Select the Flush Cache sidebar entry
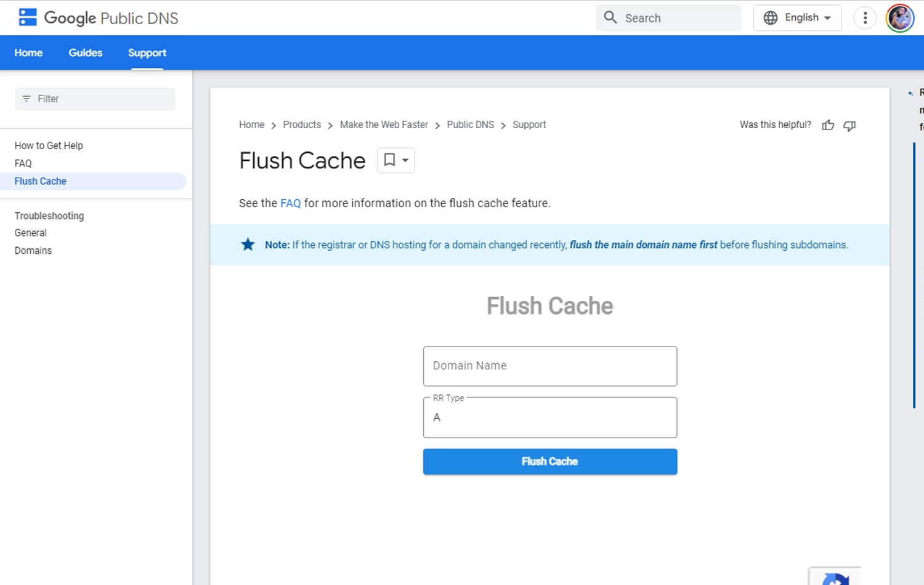The width and height of the screenshot is (924, 585). tap(40, 181)
